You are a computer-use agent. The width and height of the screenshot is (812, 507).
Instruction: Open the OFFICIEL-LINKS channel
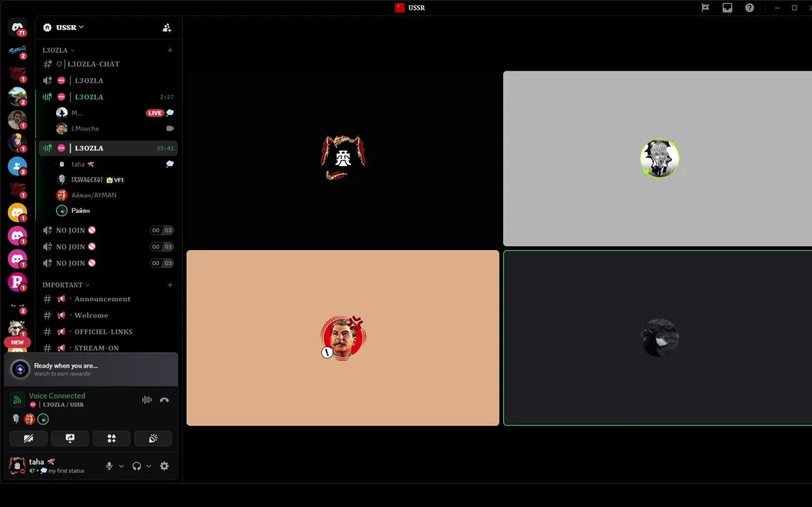point(108,332)
